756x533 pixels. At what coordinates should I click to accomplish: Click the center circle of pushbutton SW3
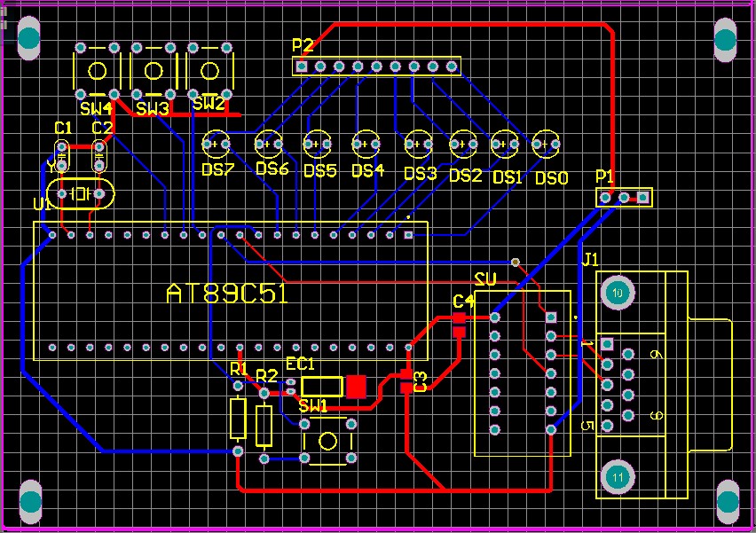tap(154, 71)
